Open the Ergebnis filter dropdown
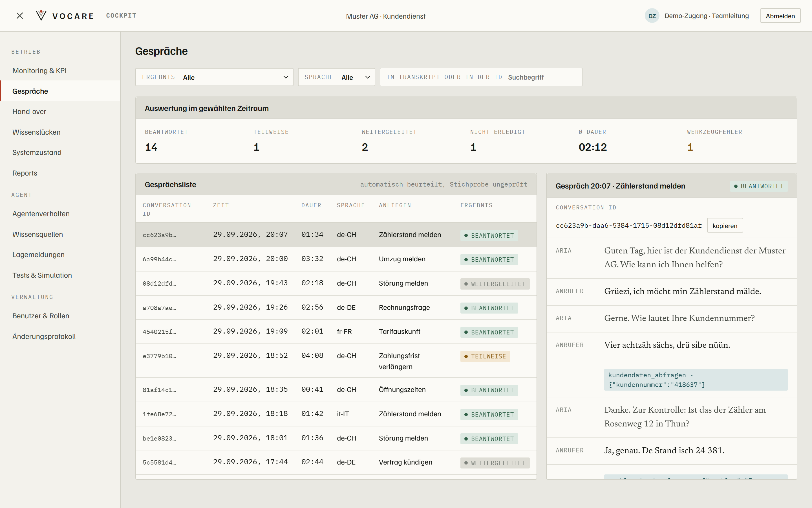This screenshot has width=812, height=508. pyautogui.click(x=214, y=77)
